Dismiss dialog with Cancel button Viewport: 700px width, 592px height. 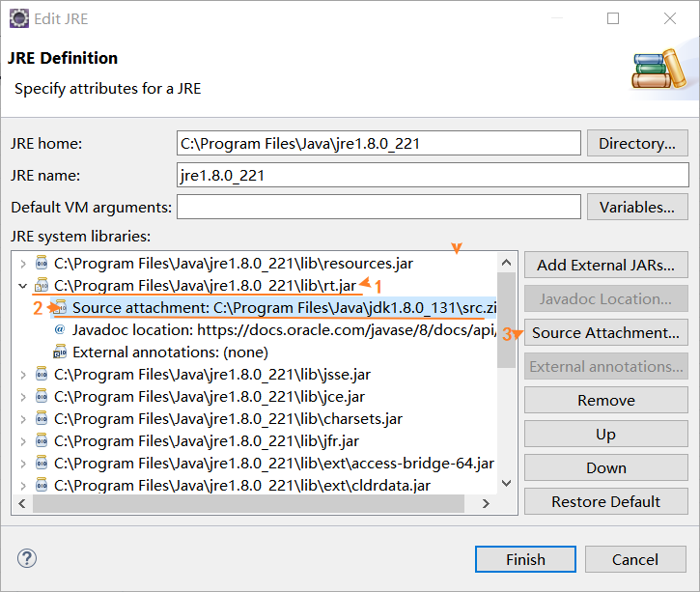click(x=635, y=559)
